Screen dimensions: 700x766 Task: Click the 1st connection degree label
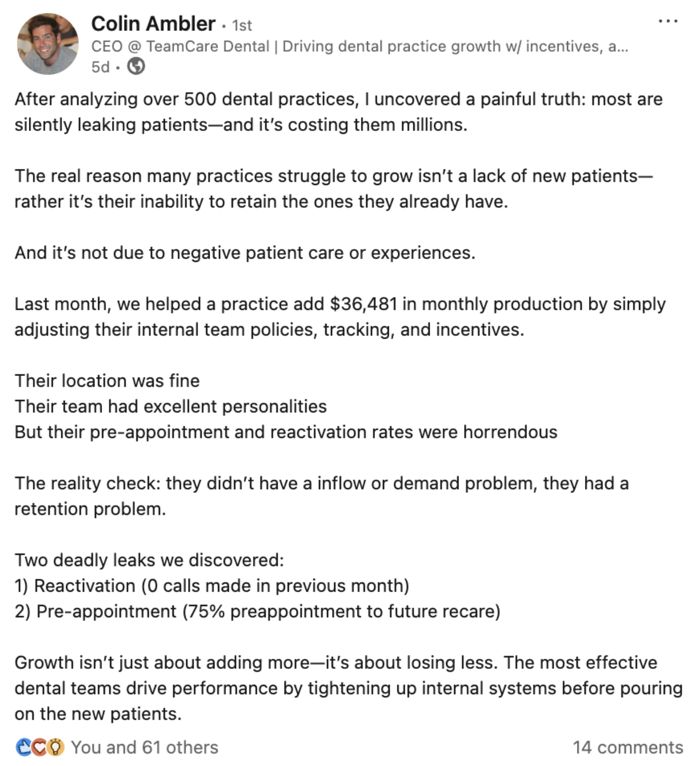[x=242, y=25]
